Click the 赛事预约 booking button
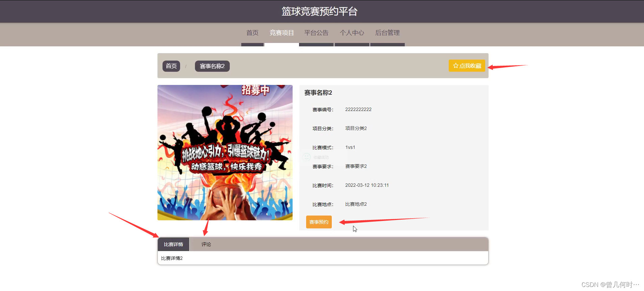Viewport: 644px width, 291px height. coord(319,222)
